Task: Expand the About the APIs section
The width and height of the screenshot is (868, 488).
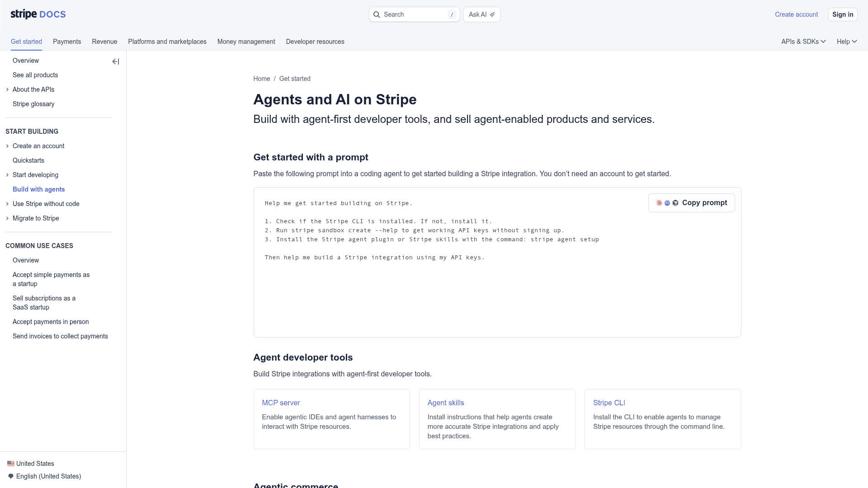Action: point(7,89)
